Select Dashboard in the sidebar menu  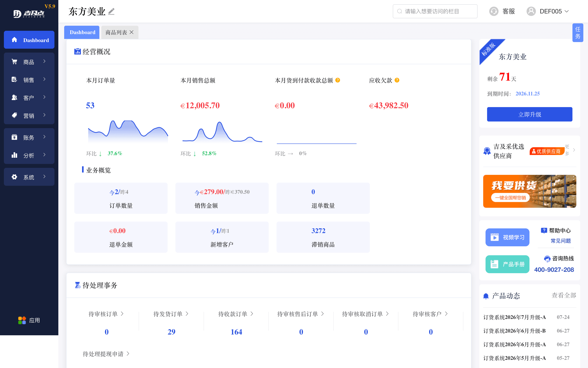point(29,40)
